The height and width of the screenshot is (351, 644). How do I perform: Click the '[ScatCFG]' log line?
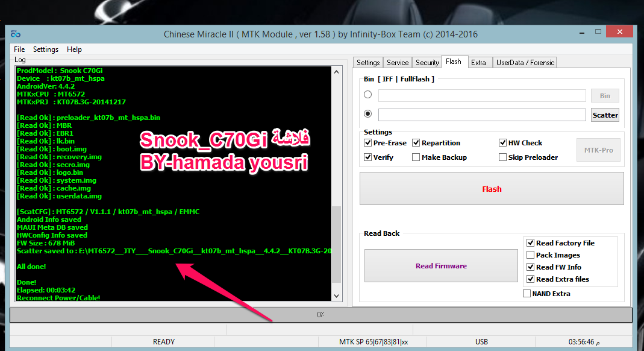coord(108,212)
